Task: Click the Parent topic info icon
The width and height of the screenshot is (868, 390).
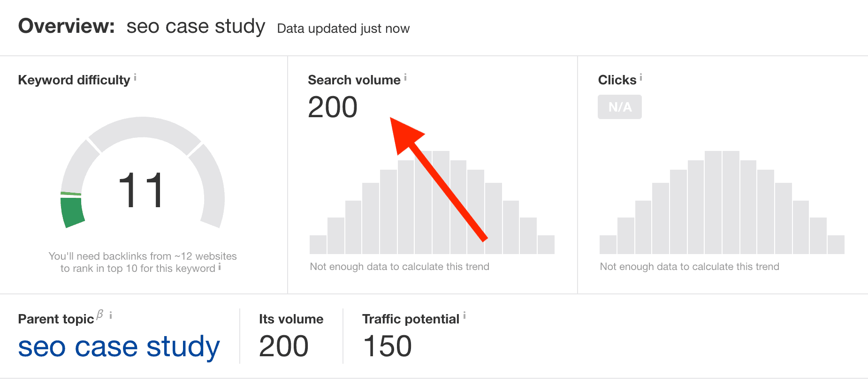Action: coord(111,314)
